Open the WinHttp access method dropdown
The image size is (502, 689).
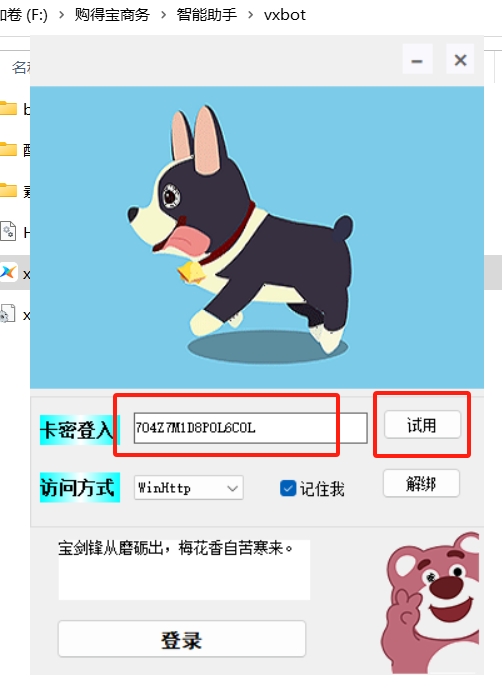(189, 488)
